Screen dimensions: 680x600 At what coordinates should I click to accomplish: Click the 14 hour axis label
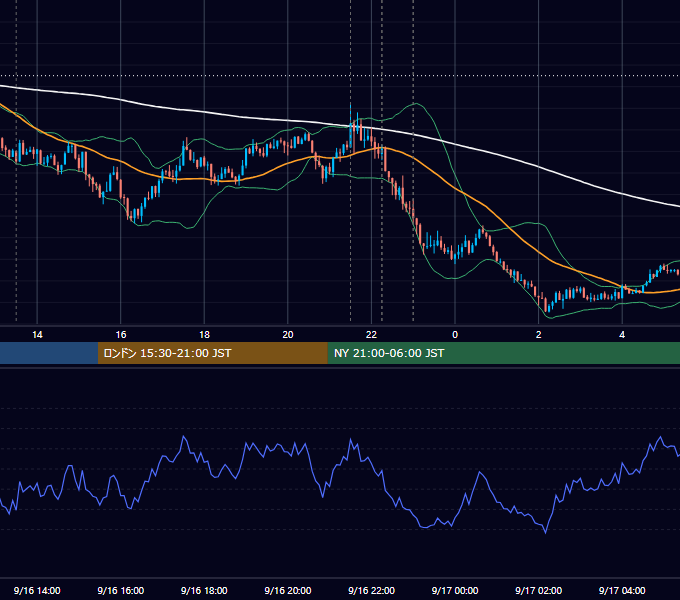tap(37, 335)
